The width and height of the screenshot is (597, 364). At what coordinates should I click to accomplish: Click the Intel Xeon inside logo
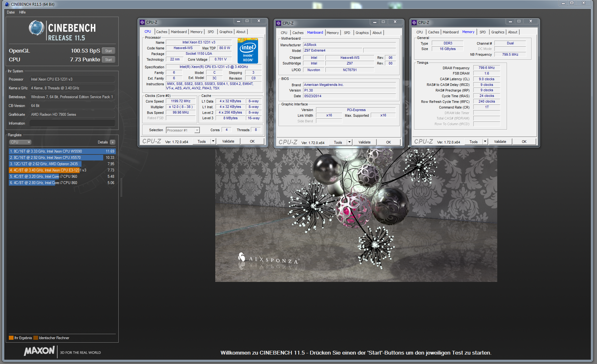[x=248, y=51]
